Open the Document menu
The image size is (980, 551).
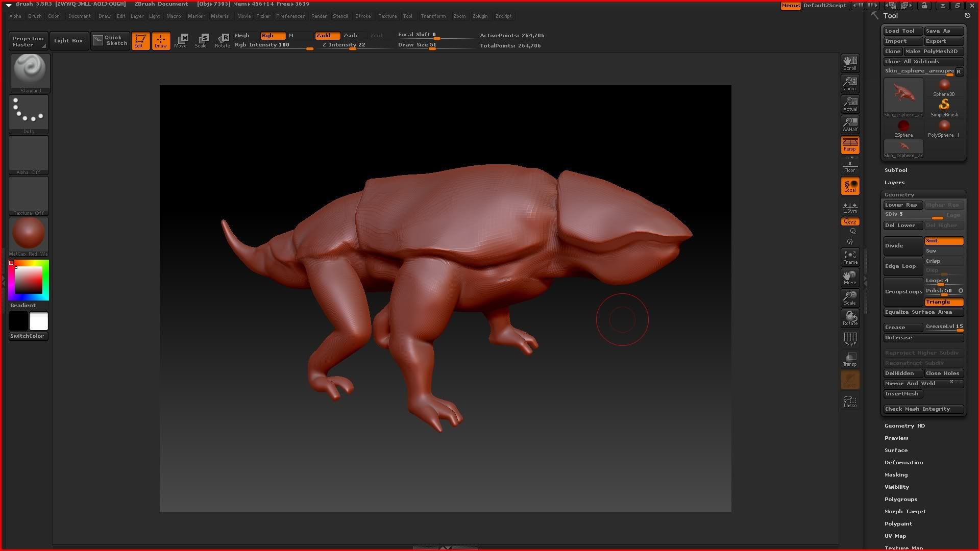point(79,16)
